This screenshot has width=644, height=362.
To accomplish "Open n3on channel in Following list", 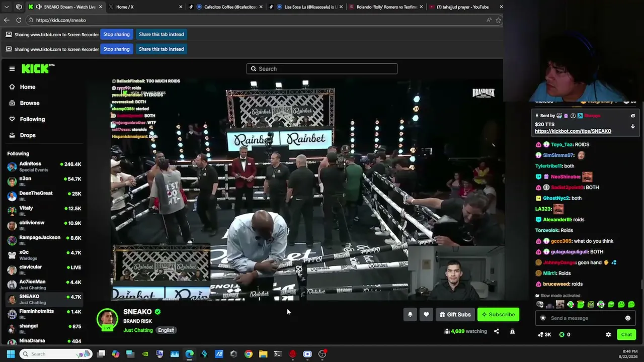I will [44, 181].
